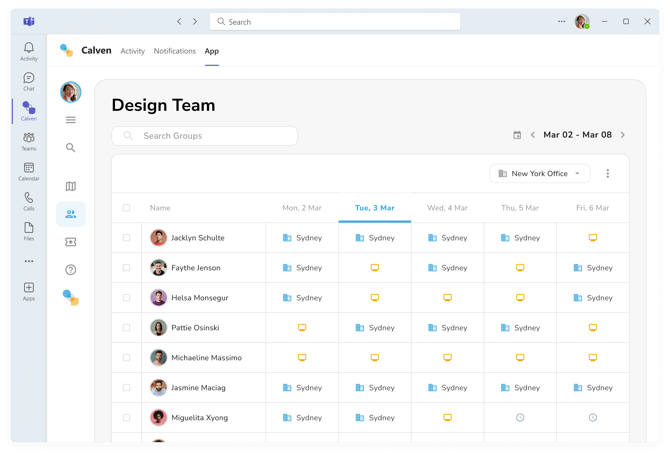The image size is (670, 455).
Task: Open the calendar date picker icon
Action: [517, 135]
